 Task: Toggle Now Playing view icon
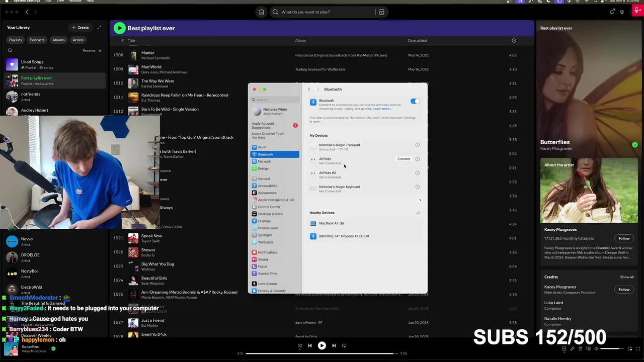click(564, 348)
